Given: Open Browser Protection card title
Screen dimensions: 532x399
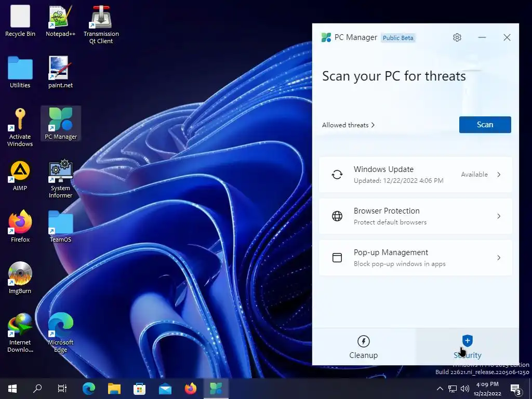Looking at the screenshot, I should [x=387, y=211].
